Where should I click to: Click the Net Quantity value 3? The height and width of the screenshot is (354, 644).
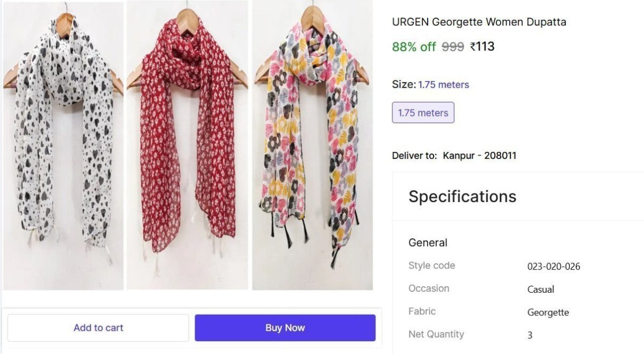click(x=530, y=335)
